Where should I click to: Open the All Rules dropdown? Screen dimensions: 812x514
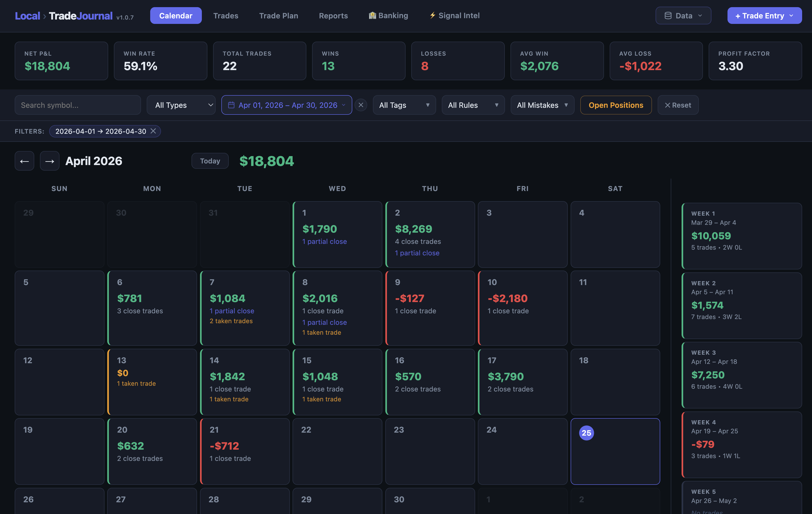[x=473, y=105]
